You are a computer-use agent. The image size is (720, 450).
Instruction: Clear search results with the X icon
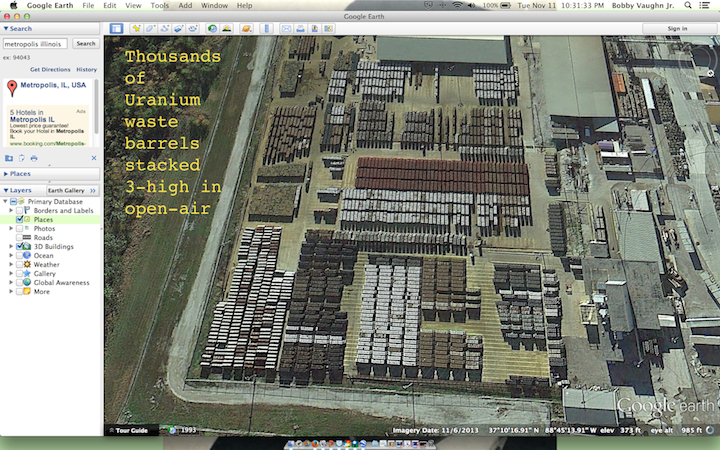tap(94, 158)
